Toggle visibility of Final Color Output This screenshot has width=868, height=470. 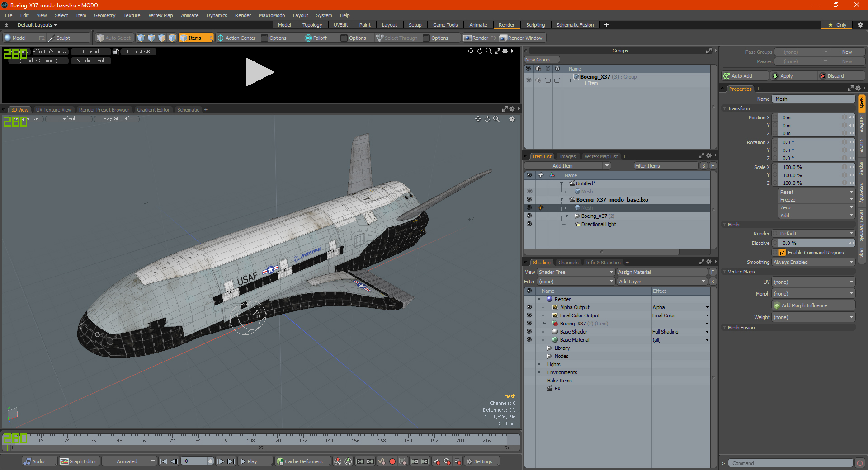pos(529,315)
